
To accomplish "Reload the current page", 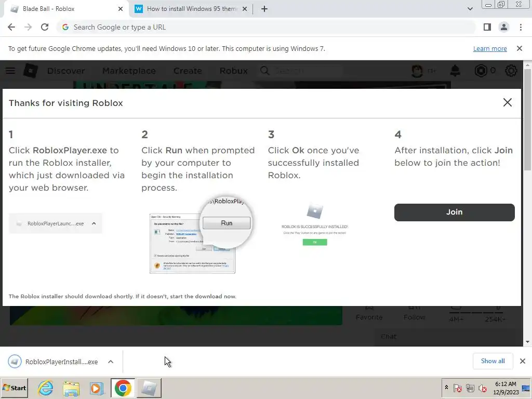I will (45, 27).
